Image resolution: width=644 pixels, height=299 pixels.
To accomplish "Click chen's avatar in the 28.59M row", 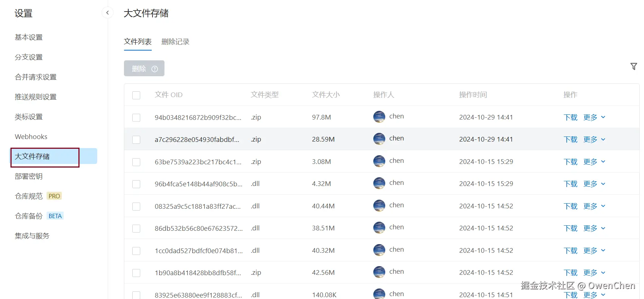I will click(x=379, y=139).
